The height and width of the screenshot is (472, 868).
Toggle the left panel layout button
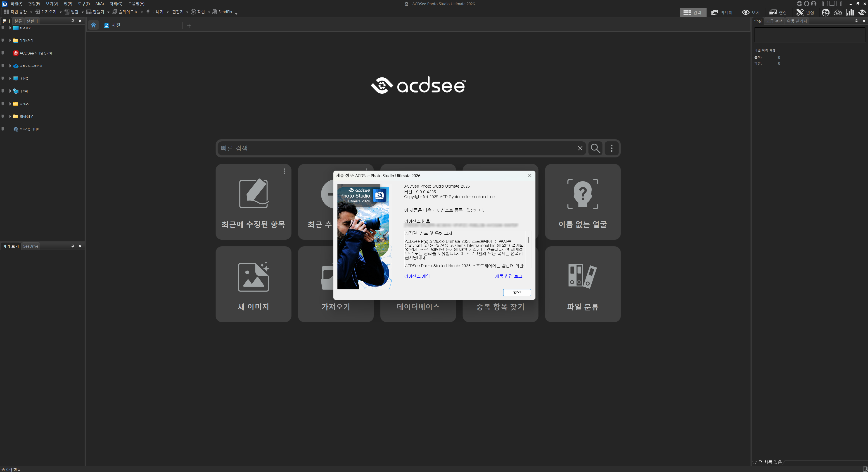click(x=825, y=4)
